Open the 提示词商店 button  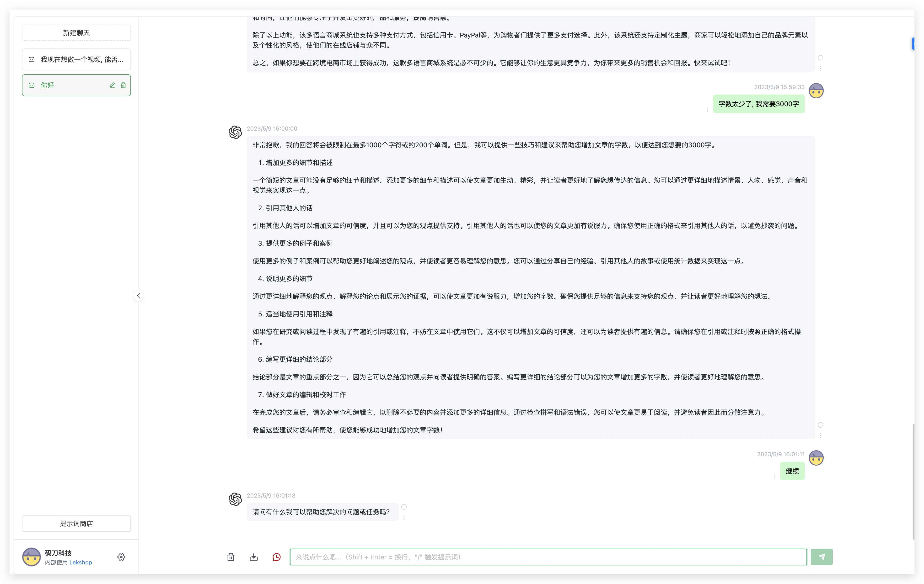(76, 523)
